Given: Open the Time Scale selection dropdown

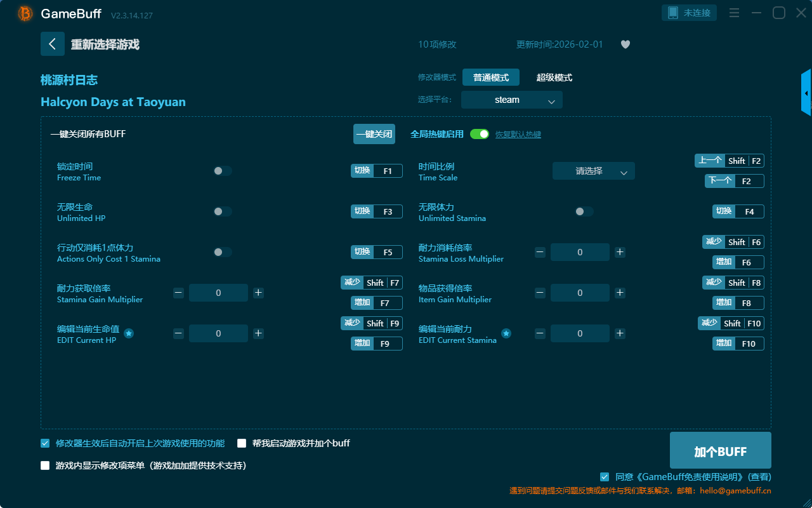Looking at the screenshot, I should coord(593,171).
